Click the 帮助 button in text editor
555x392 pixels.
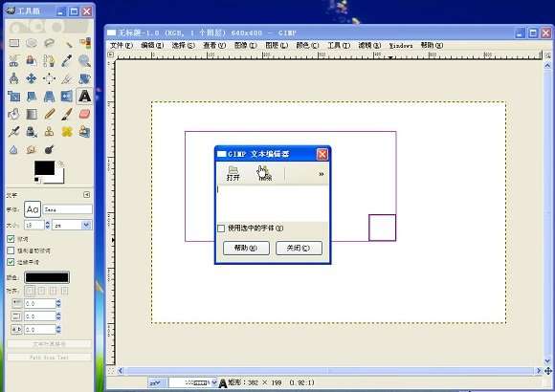(x=246, y=248)
